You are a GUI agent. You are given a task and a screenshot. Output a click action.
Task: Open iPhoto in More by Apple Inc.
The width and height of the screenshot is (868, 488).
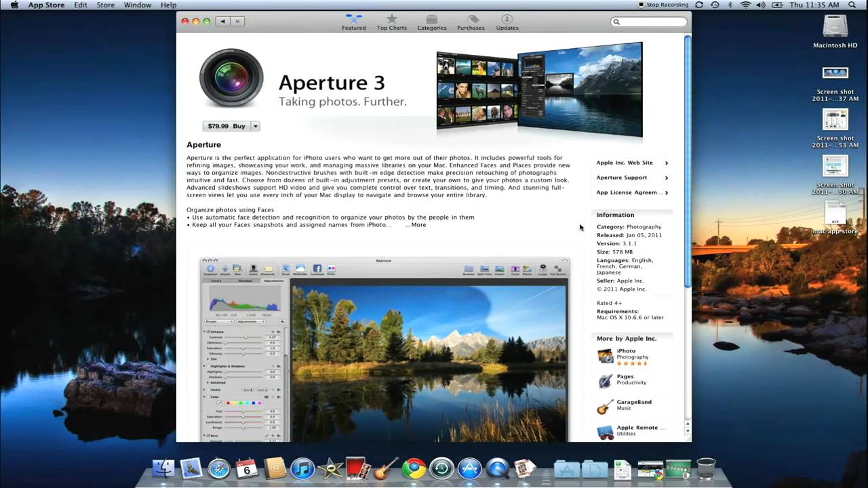click(631, 357)
